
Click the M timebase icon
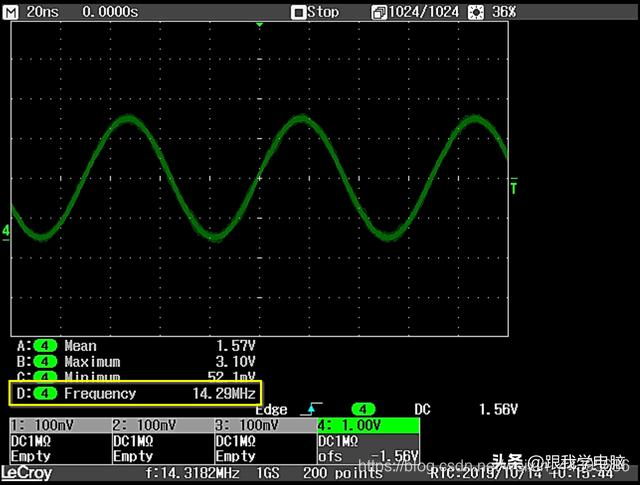pos(10,12)
